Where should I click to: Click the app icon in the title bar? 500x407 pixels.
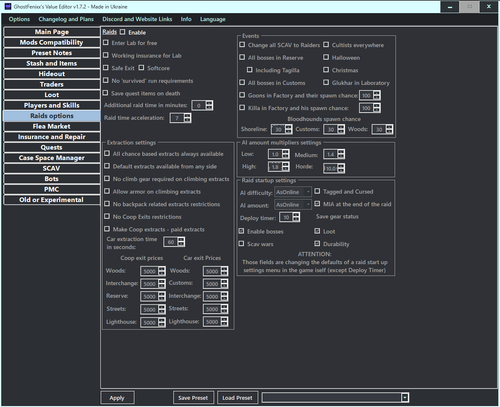click(8, 6)
